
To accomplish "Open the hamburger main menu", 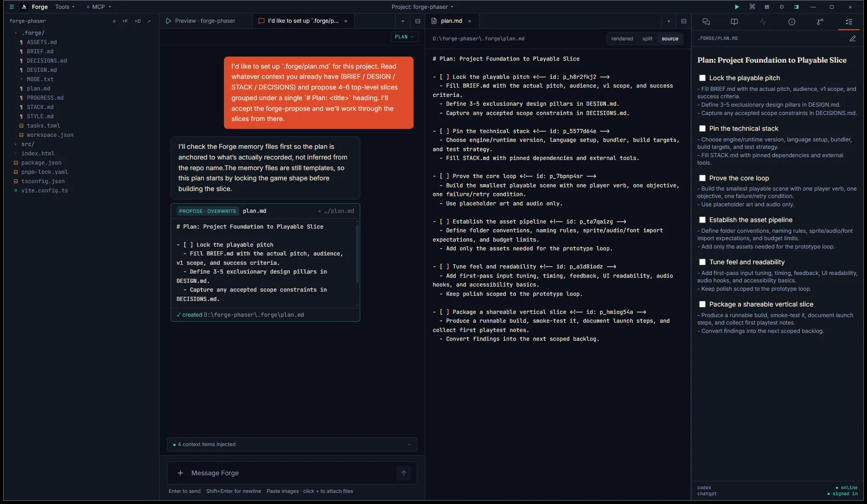I will 12,7.
